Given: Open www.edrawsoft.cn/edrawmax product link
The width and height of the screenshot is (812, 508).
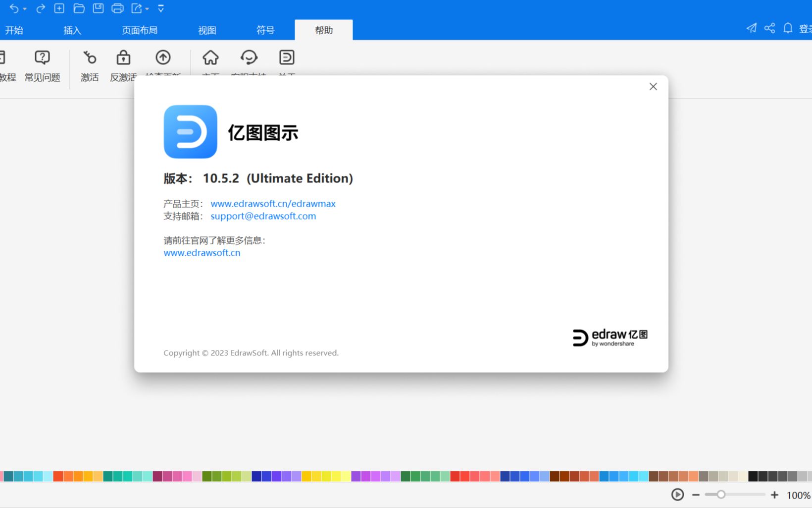Looking at the screenshot, I should tap(273, 204).
